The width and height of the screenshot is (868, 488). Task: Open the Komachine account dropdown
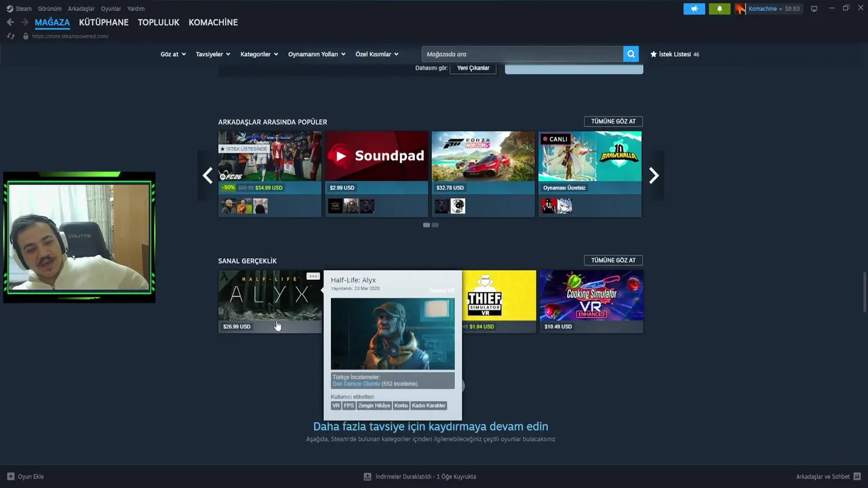click(x=766, y=9)
